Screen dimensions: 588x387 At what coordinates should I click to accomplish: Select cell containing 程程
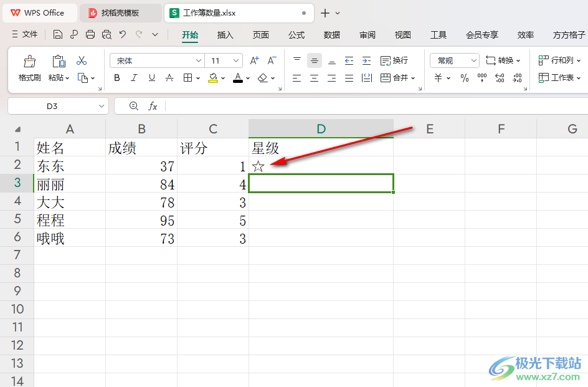(x=70, y=220)
